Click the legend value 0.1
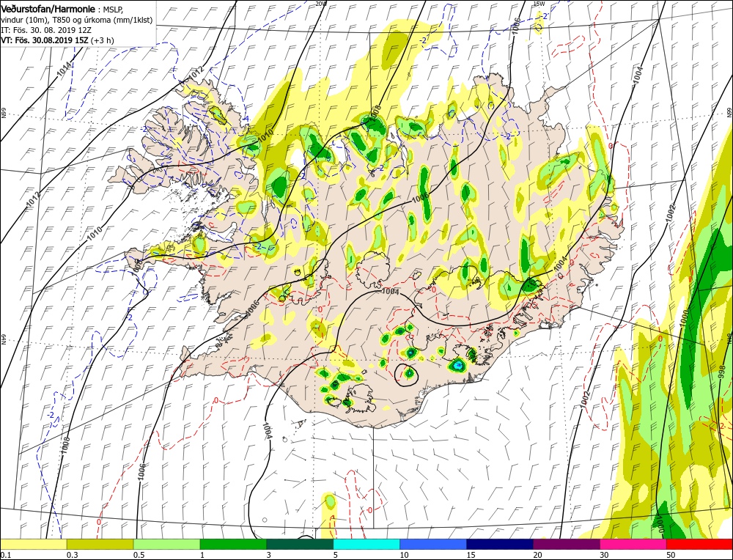Screen dimensions: 733x560 click(x=5, y=555)
